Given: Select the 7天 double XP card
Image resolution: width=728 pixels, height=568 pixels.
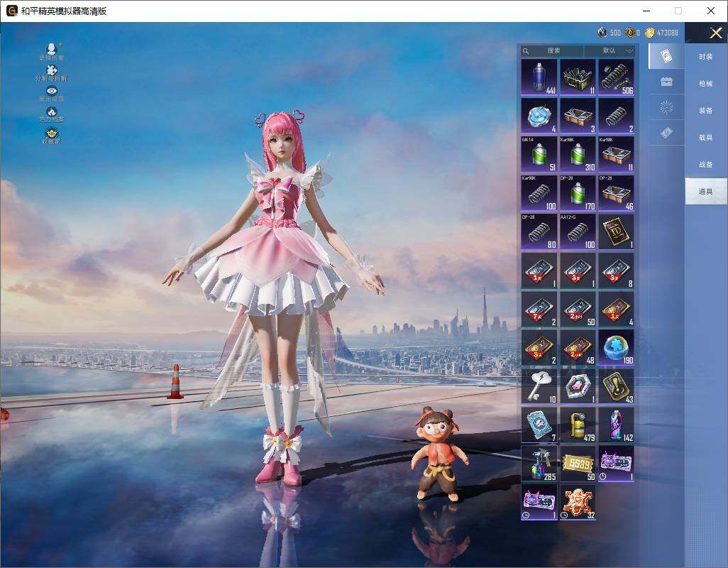Looking at the screenshot, I should click(539, 310).
